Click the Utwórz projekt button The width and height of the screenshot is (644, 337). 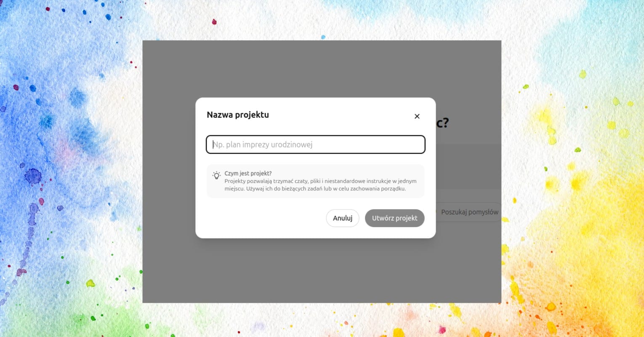point(394,218)
